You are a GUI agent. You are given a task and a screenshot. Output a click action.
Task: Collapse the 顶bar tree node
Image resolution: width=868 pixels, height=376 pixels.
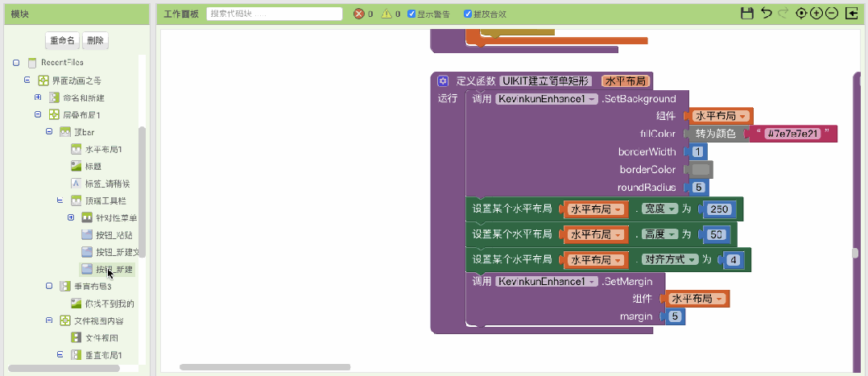click(48, 132)
